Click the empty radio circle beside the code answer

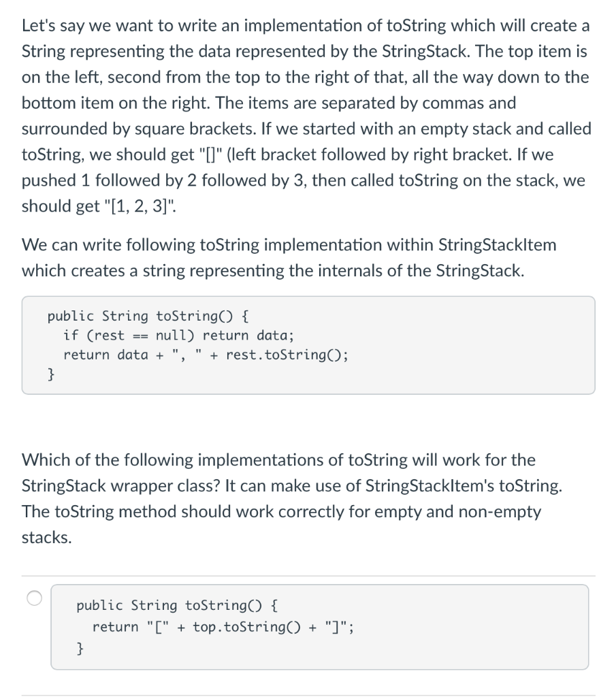(33, 598)
